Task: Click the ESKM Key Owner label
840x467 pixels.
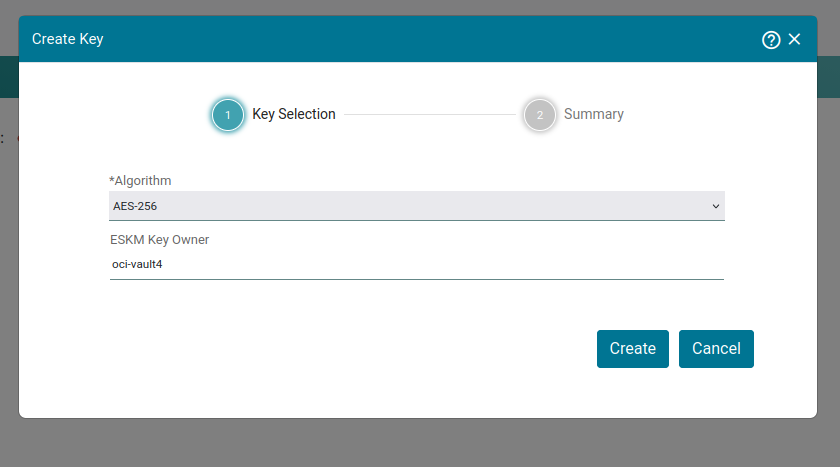Action: pyautogui.click(x=160, y=239)
